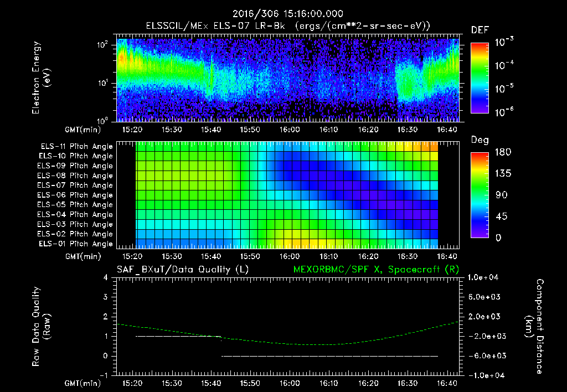Viewport: 567px width, 392px height.
Task: Select the 'ELSSCIL/MEx ELS-07 LR-Bk' plot title
Action: 215,26
